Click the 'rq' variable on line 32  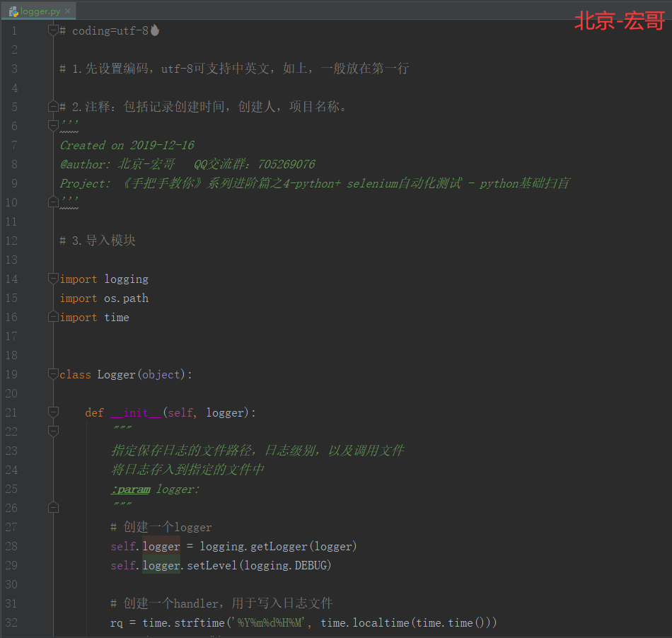coord(117,623)
